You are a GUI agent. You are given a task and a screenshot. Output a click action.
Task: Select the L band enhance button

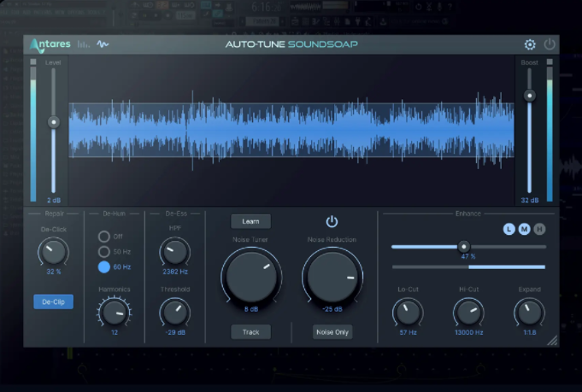pyautogui.click(x=509, y=229)
